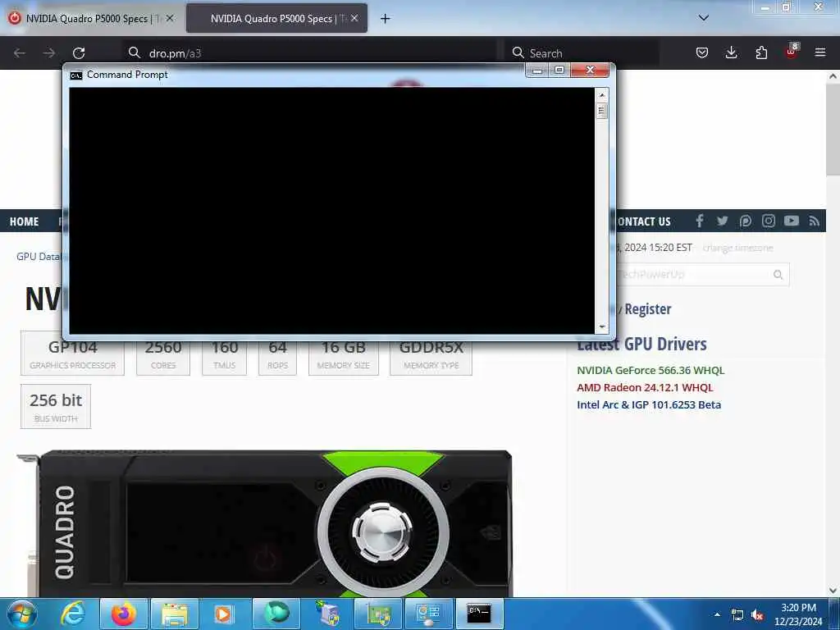Click the browser forward arrow
This screenshot has height=630, width=840.
[49, 53]
